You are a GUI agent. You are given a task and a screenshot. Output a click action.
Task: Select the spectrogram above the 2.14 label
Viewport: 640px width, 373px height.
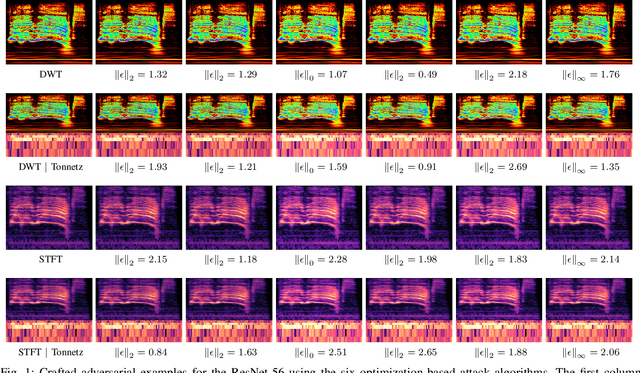[589, 218]
